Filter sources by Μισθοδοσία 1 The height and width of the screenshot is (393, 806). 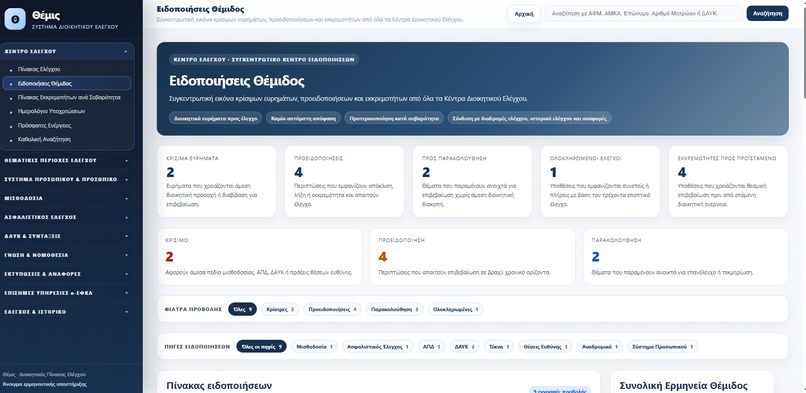(315, 347)
